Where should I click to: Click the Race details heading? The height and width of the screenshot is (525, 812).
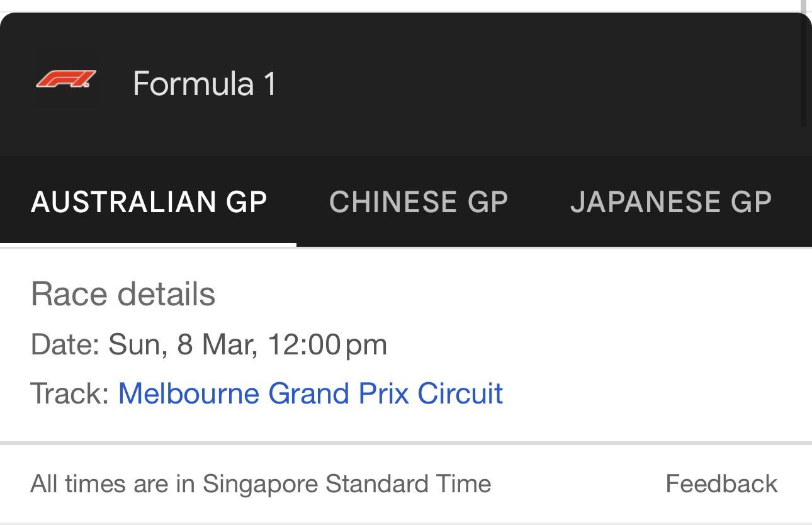[123, 294]
